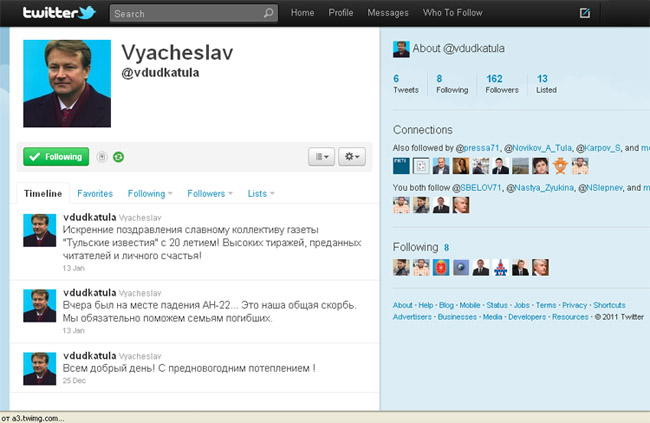Screen dimensions: 650x423
Task: Open the lists dropdown button
Action: point(321,157)
